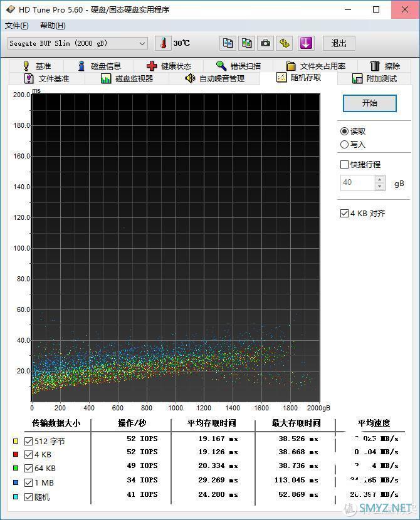
Task: Open the 基准 benchmark tab
Action: [x=37, y=66]
